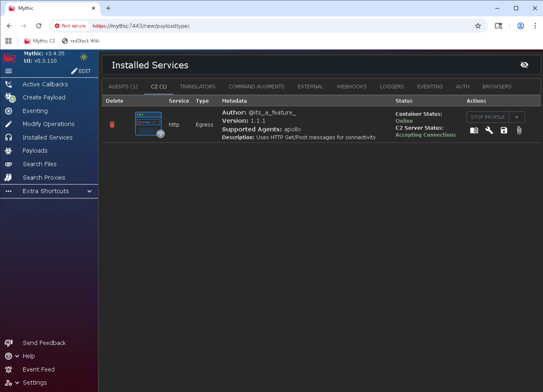Click the Mythic logo in sidebar
The height and width of the screenshot is (392, 543).
point(10,57)
